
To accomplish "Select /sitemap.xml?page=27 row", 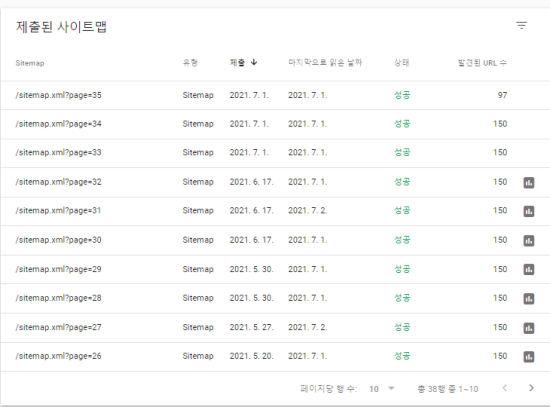I will (275, 327).
